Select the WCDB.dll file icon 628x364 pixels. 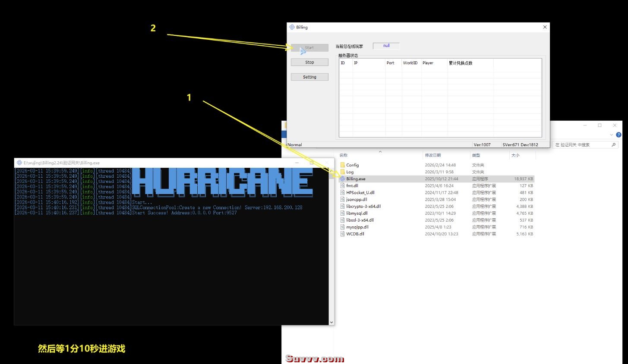[343, 234]
